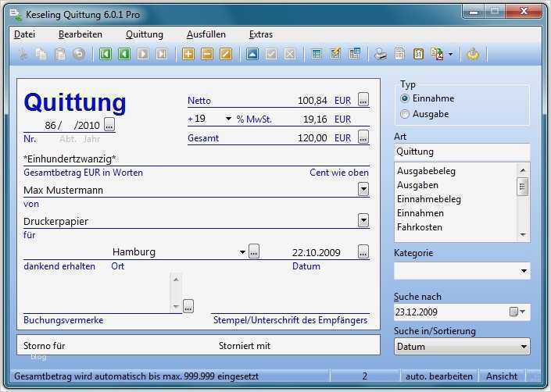Viewport: 551px width, 392px height.
Task: Click the grey checkmark confirm icon
Action: 271,54
